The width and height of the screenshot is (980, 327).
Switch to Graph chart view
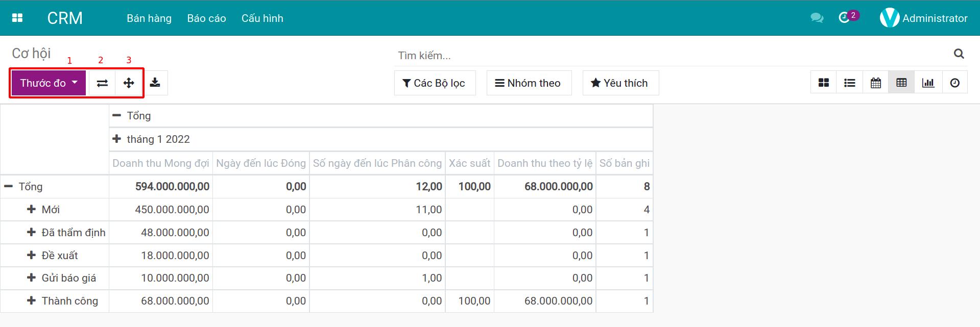[x=928, y=83]
